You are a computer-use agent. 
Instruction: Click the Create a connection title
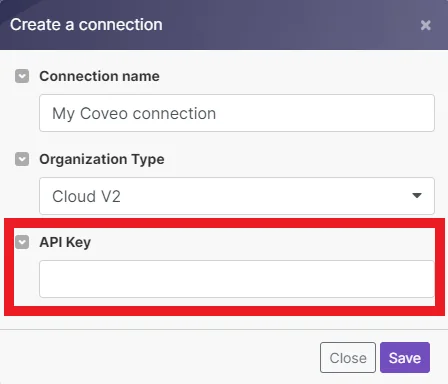(86, 25)
